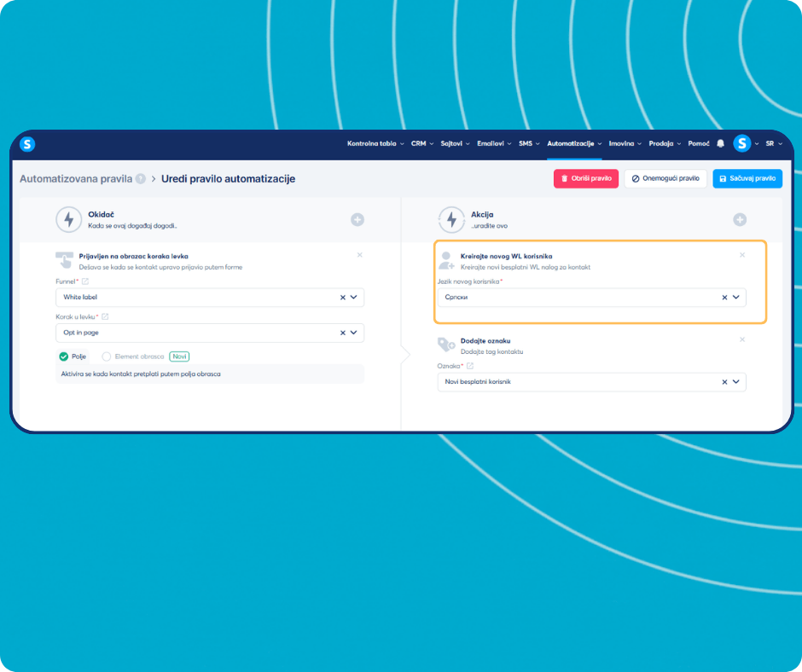
Task: Expand the Српски language dropdown
Action: pyautogui.click(x=736, y=297)
